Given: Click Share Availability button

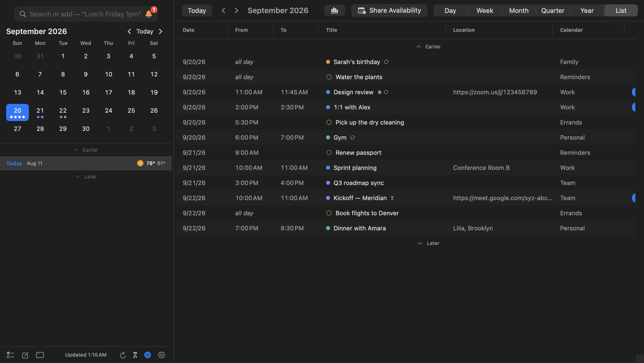Looking at the screenshot, I should (x=389, y=10).
